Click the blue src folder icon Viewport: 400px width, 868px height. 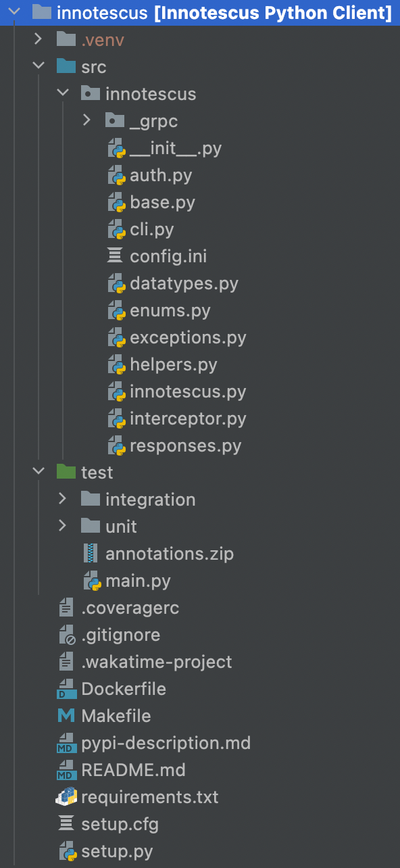click(x=66, y=66)
